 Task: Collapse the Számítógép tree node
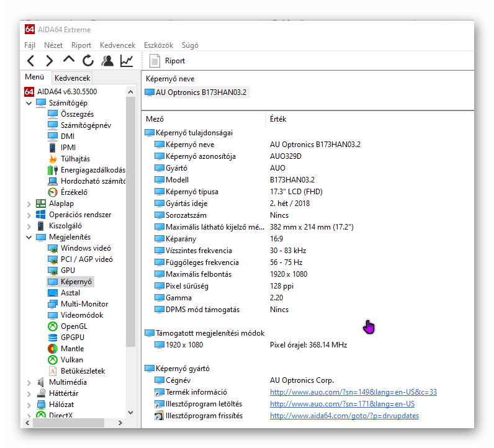point(29,104)
